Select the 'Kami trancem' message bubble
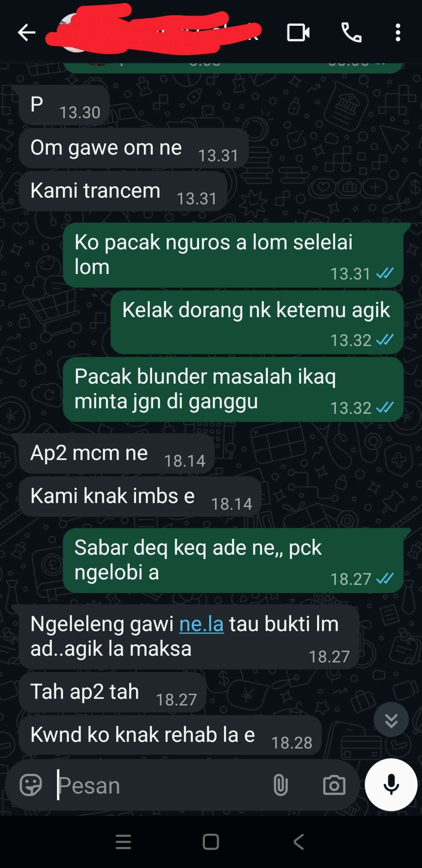This screenshot has width=422, height=868. (x=123, y=191)
